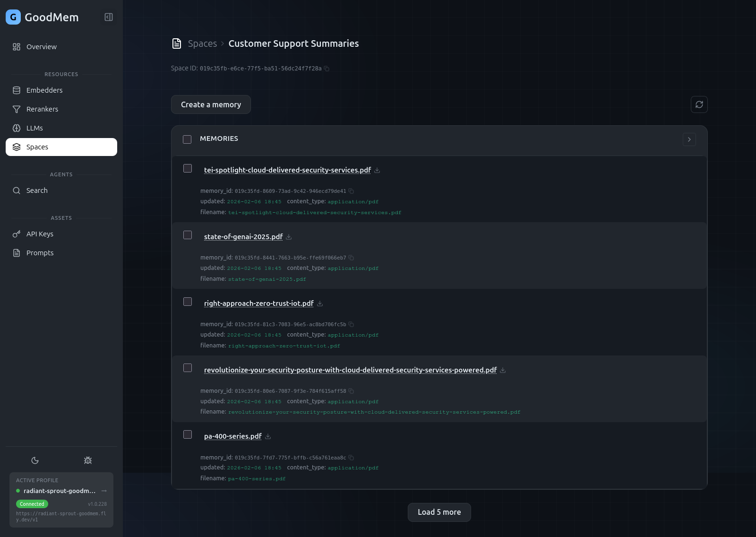Image resolution: width=756 pixels, height=537 pixels.
Task: Open the Embedders page in sidebar
Action: [x=44, y=90]
